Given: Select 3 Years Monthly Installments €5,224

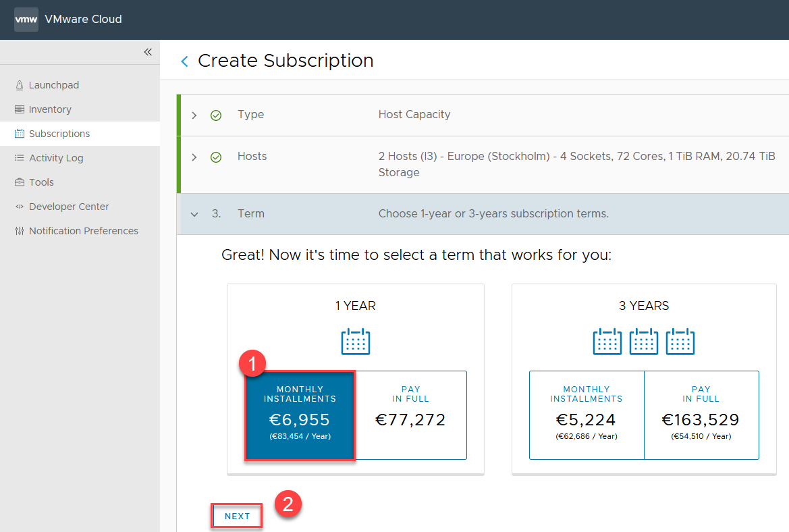Looking at the screenshot, I should click(x=586, y=415).
